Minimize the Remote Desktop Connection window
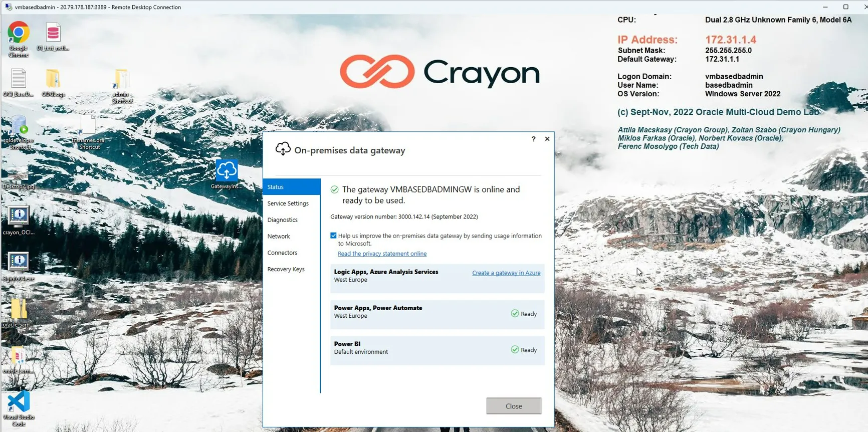The height and width of the screenshot is (432, 868). [x=825, y=7]
